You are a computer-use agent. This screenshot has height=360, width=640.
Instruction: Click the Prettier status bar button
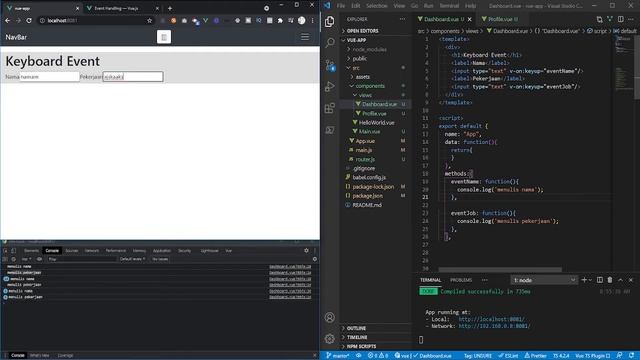point(535,356)
